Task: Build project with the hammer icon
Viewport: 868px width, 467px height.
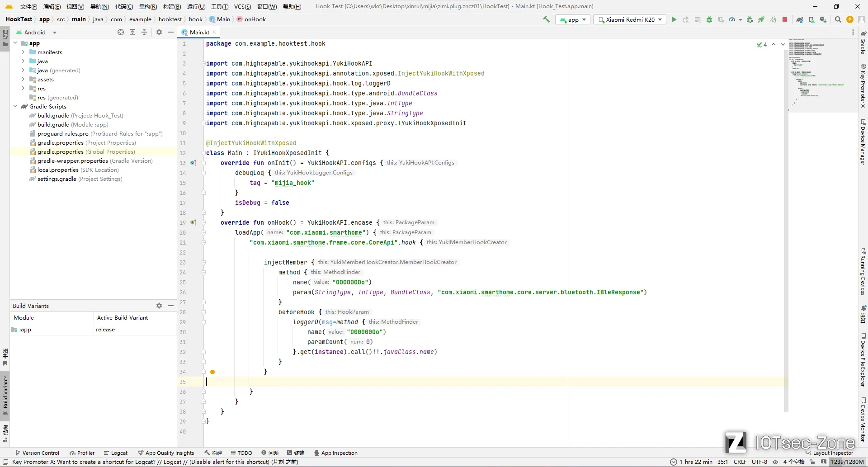Action: click(546, 19)
